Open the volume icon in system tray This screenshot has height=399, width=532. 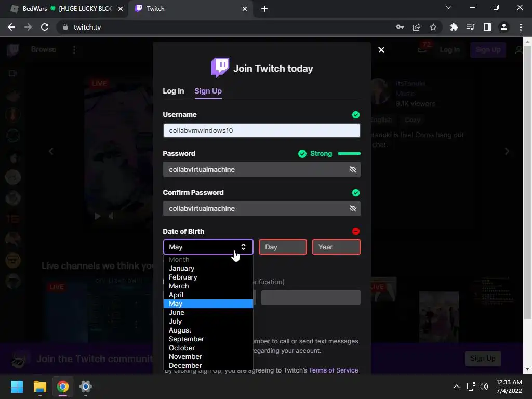(484, 387)
